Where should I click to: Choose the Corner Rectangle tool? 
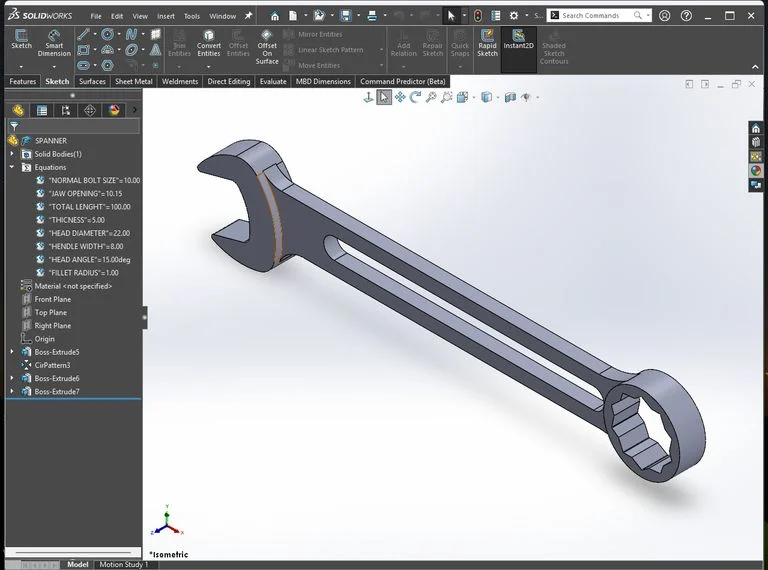pyautogui.click(x=83, y=49)
